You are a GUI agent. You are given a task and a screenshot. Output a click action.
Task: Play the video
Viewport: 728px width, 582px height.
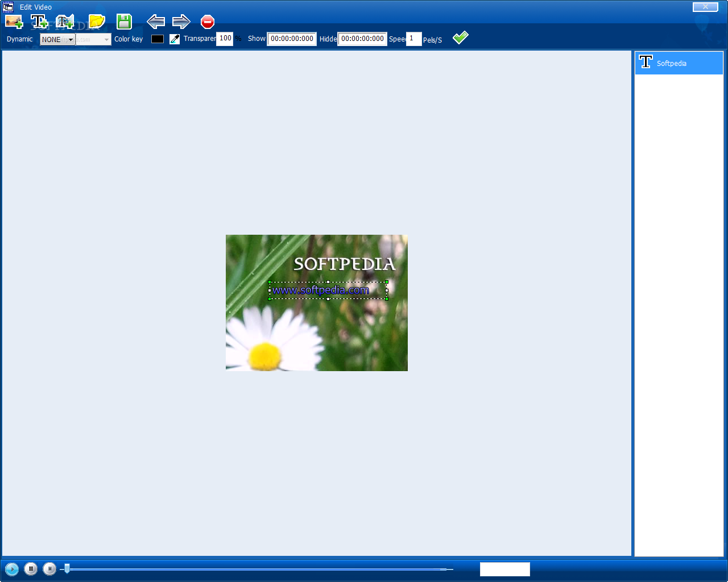coord(12,568)
